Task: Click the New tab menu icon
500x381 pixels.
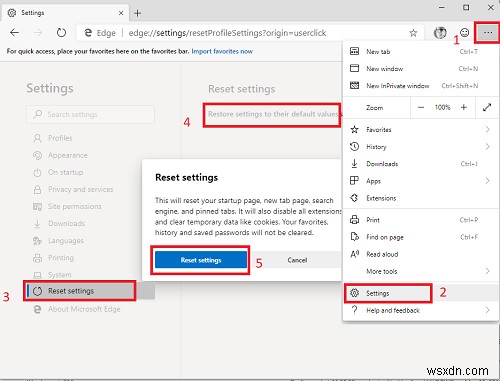Action: pyautogui.click(x=354, y=51)
